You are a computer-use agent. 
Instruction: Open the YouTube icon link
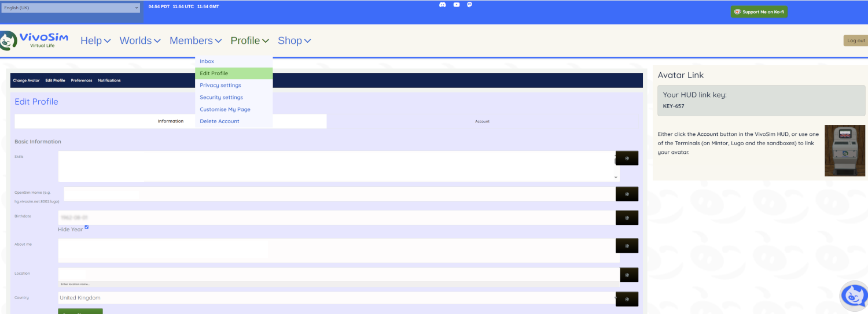457,5
